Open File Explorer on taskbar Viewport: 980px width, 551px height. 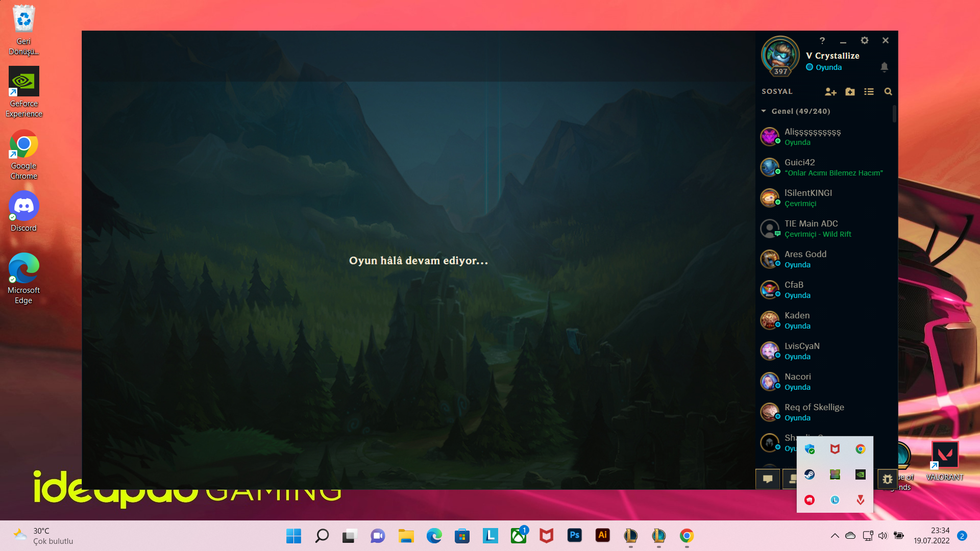[406, 536]
